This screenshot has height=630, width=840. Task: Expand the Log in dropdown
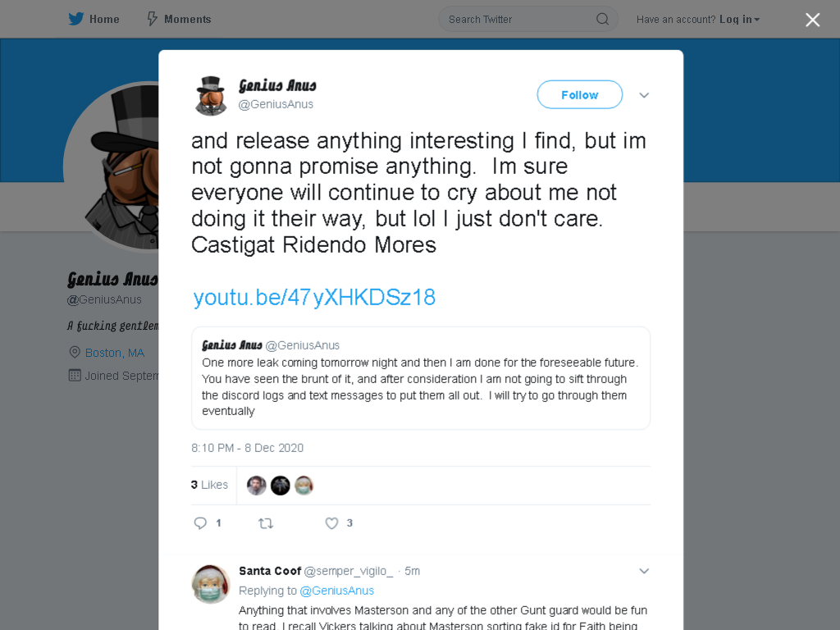[x=739, y=20]
